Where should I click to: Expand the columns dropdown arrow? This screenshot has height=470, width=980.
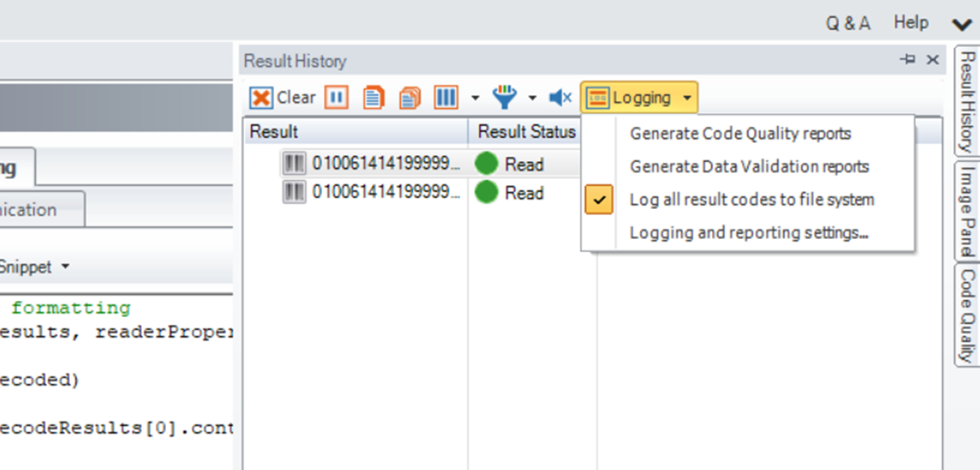[475, 98]
